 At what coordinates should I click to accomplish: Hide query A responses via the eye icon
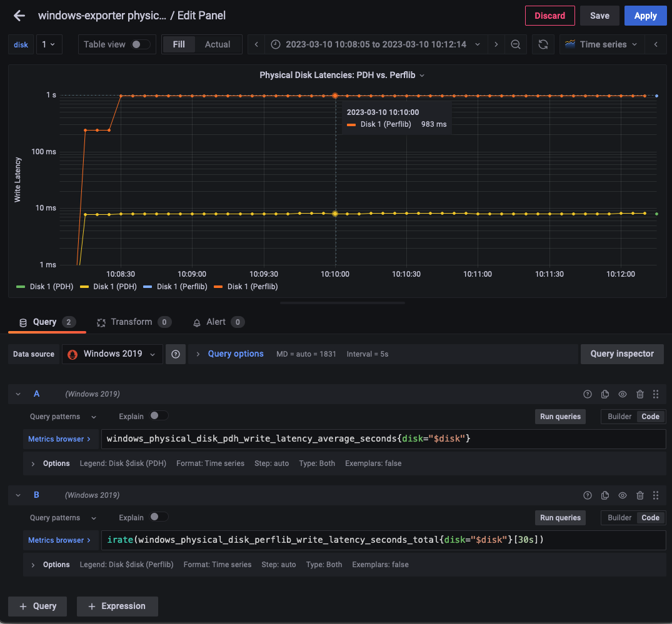tap(622, 394)
